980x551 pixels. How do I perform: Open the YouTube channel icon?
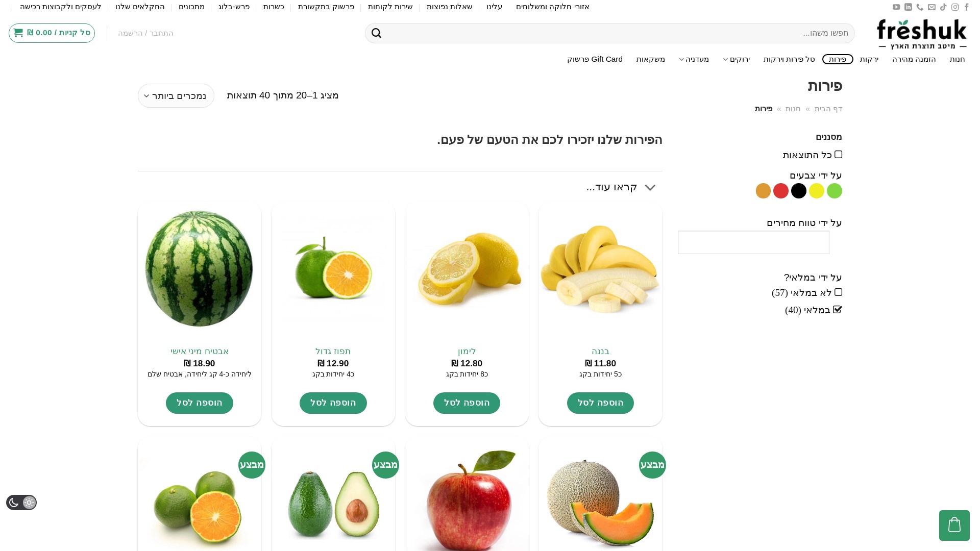(896, 7)
